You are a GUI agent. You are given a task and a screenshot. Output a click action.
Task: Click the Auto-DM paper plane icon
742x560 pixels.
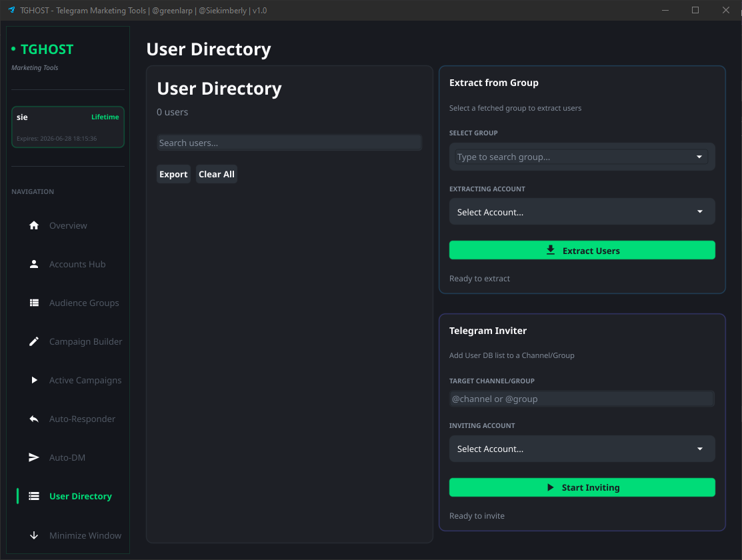(33, 457)
